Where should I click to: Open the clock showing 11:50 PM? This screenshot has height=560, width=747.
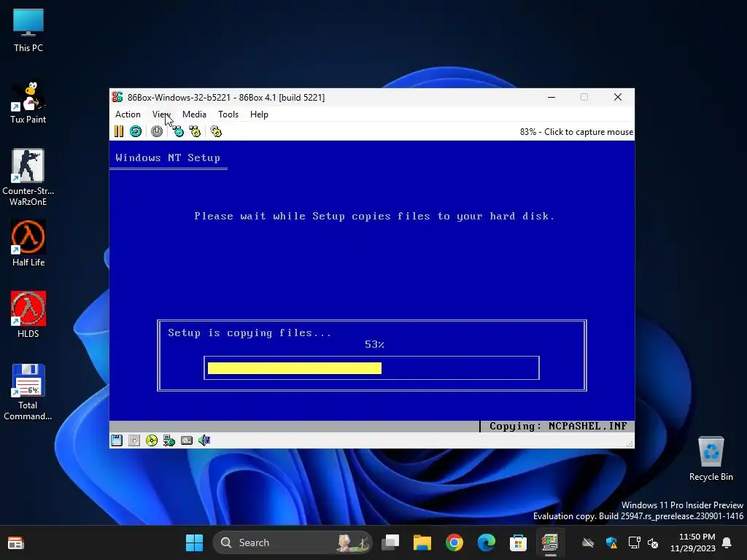[693, 542]
